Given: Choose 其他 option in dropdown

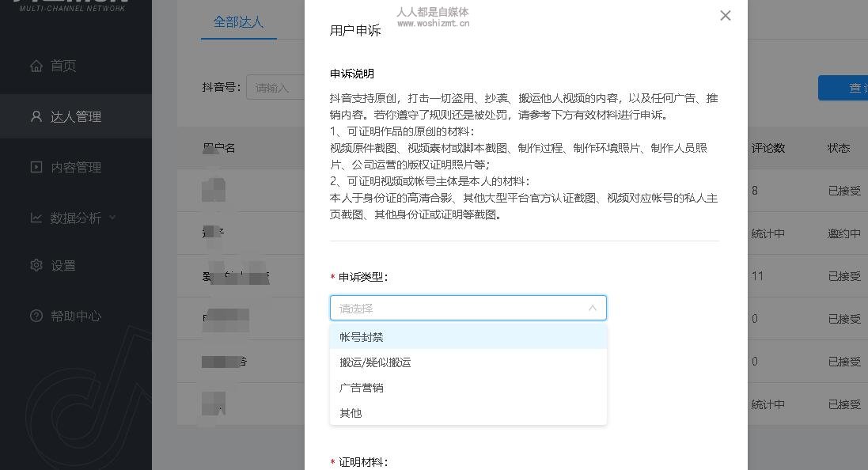Looking at the screenshot, I should click(x=468, y=413).
